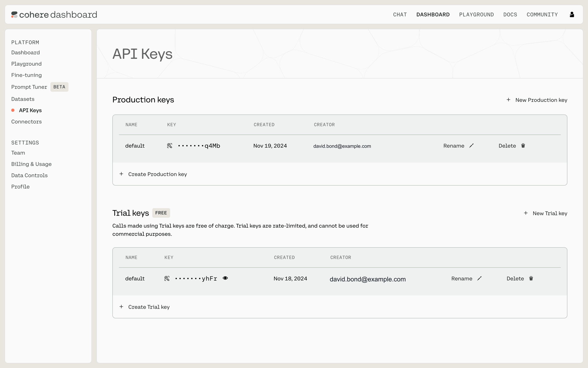This screenshot has height=368, width=588.
Task: Click the CREATED column header in Production table
Action: [264, 125]
